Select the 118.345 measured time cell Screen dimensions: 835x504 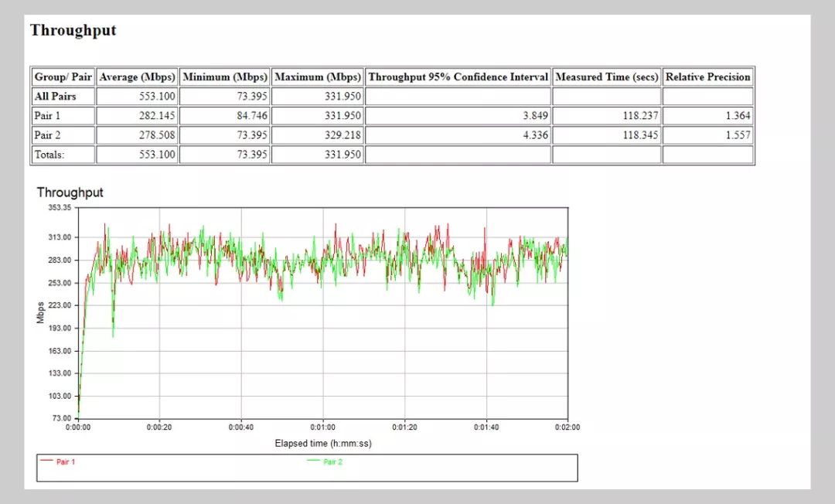[639, 135]
